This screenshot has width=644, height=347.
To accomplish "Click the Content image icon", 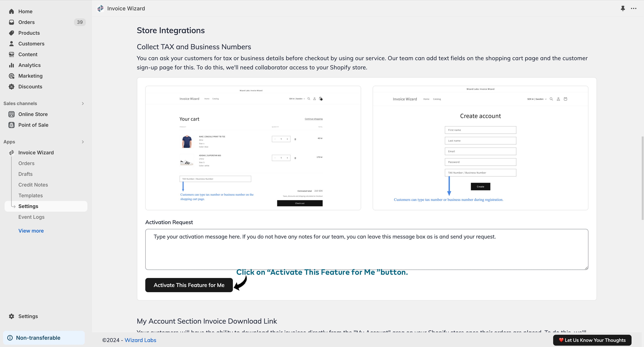I will click(11, 54).
